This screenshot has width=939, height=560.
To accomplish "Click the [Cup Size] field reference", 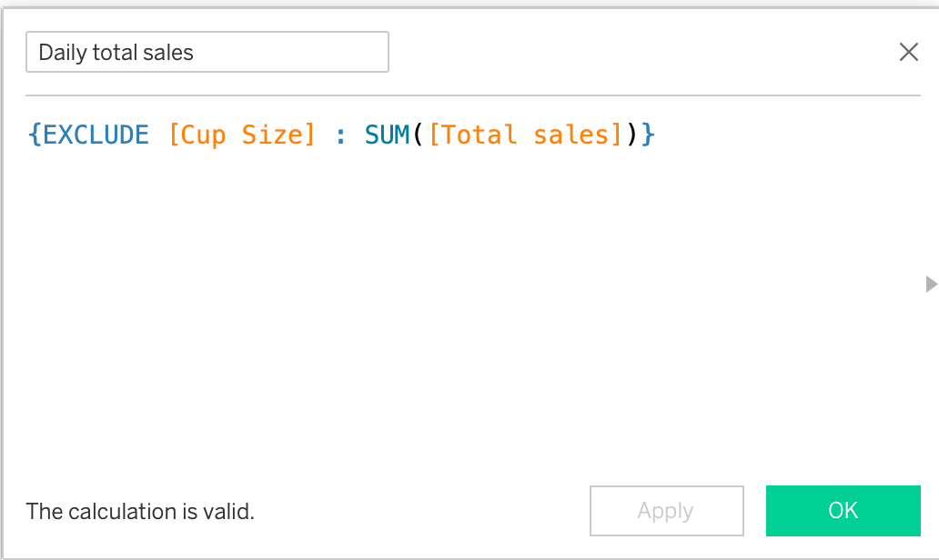I will 242,135.
